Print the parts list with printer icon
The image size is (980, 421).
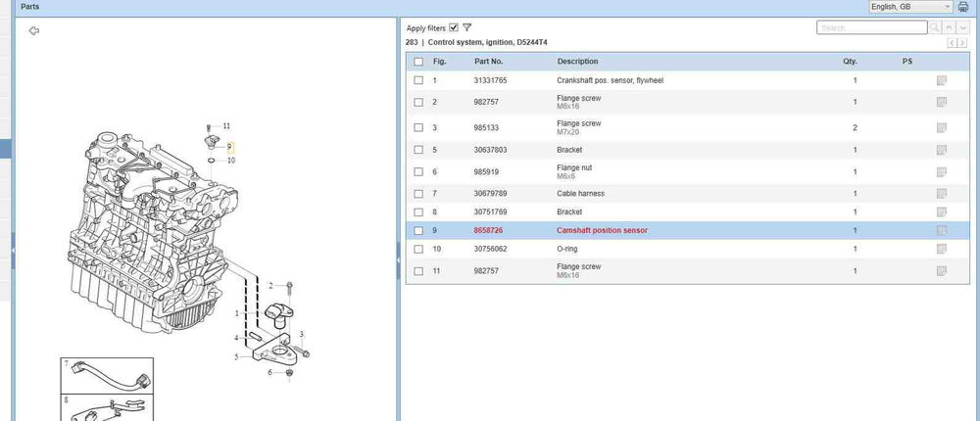(x=962, y=7)
